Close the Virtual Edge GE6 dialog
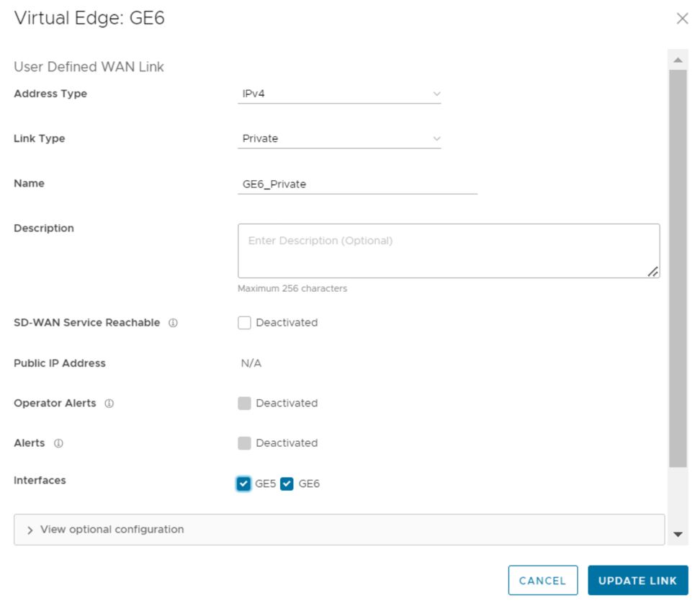700x606 pixels. (x=682, y=19)
